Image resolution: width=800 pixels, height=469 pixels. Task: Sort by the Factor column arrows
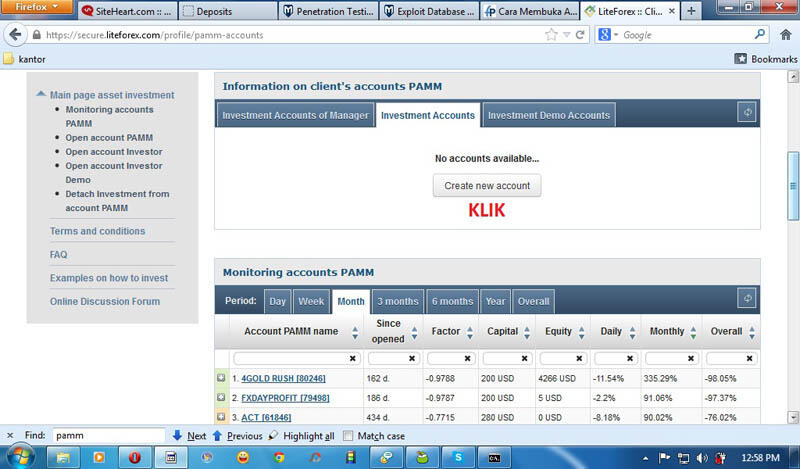click(469, 333)
